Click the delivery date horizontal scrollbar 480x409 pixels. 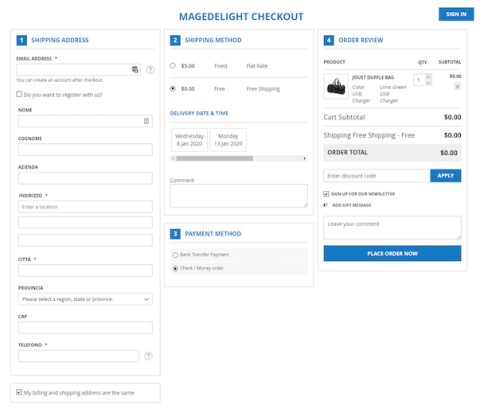tap(214, 158)
